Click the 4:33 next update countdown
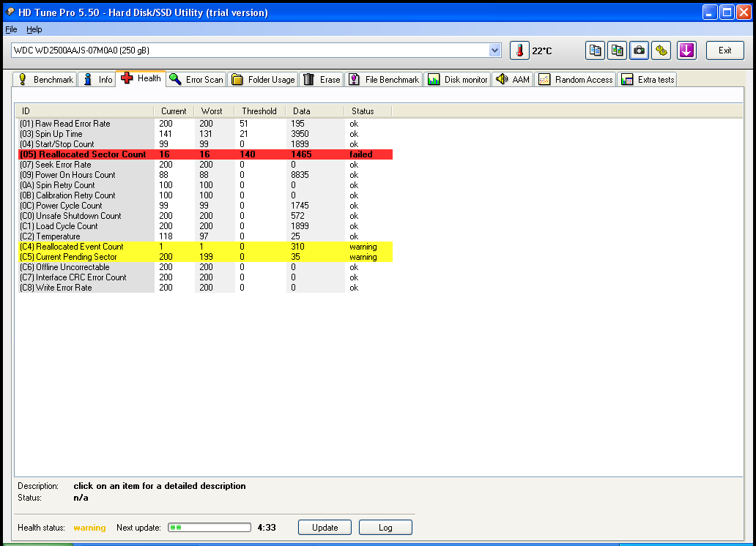This screenshot has height=546, width=756. tap(267, 528)
